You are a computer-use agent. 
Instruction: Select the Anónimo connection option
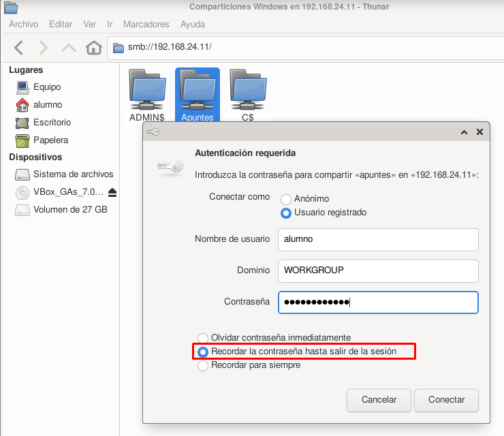coord(286,199)
